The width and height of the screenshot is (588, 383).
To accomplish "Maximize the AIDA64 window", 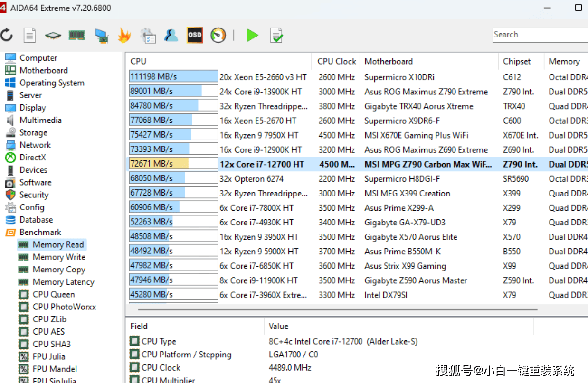I will pos(578,8).
